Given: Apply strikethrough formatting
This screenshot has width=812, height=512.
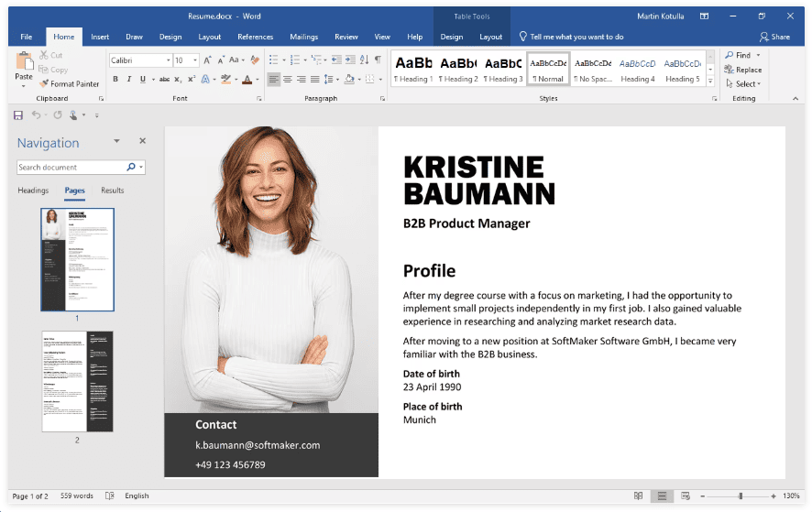Looking at the screenshot, I should (x=164, y=79).
